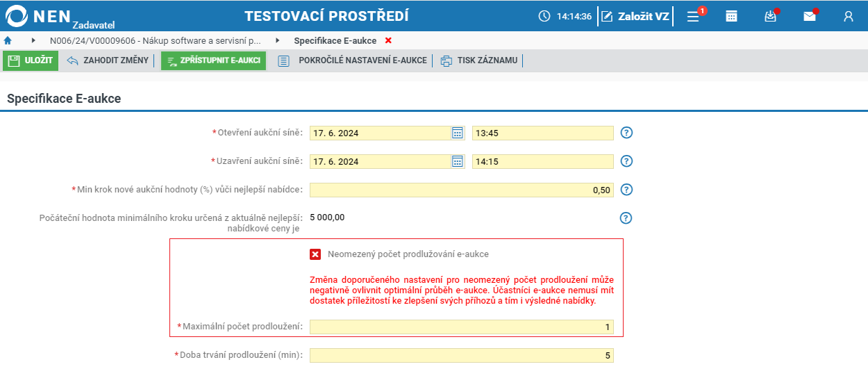Image resolution: width=868 pixels, height=369 pixels.
Task: Expand breadcrumb arrow after home icon
Action: [x=33, y=41]
